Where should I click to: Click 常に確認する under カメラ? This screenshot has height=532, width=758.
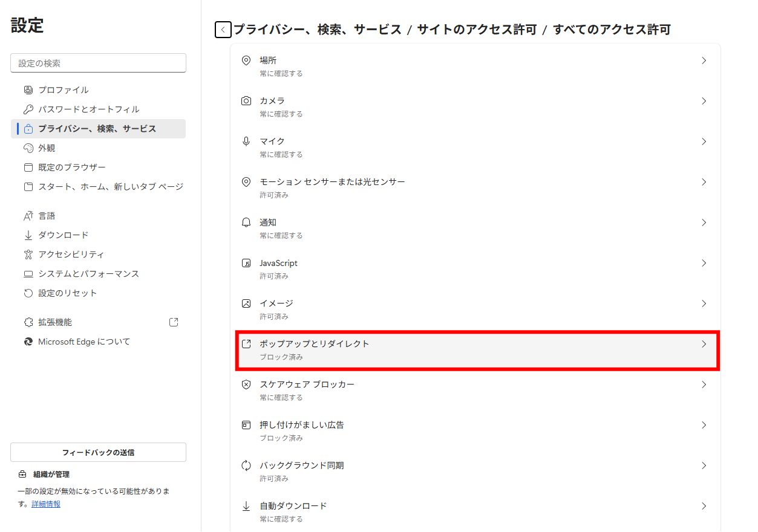click(281, 114)
